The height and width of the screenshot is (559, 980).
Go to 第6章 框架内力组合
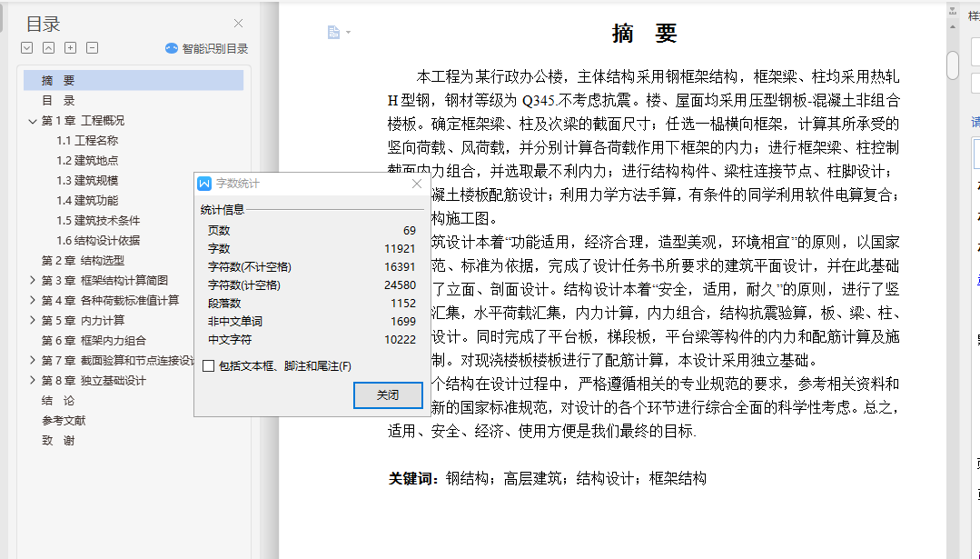pos(94,341)
